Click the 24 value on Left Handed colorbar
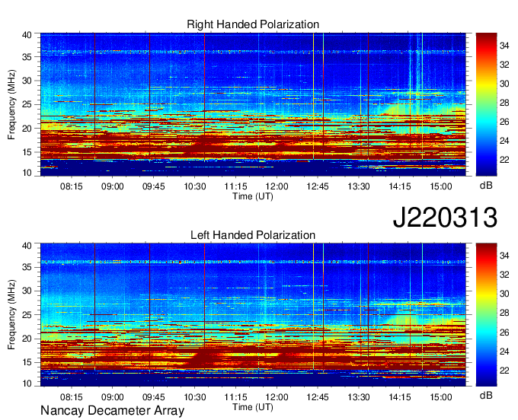This screenshot has height=420, width=518. click(504, 352)
